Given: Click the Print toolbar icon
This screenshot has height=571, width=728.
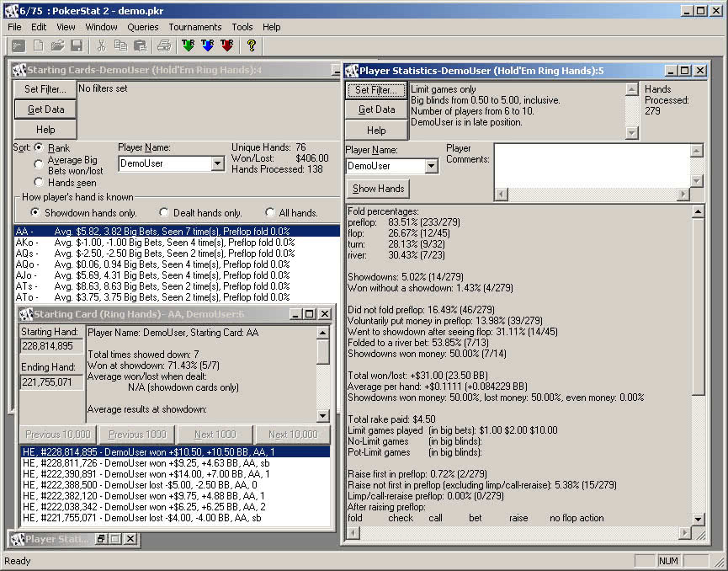Looking at the screenshot, I should pyautogui.click(x=164, y=45).
